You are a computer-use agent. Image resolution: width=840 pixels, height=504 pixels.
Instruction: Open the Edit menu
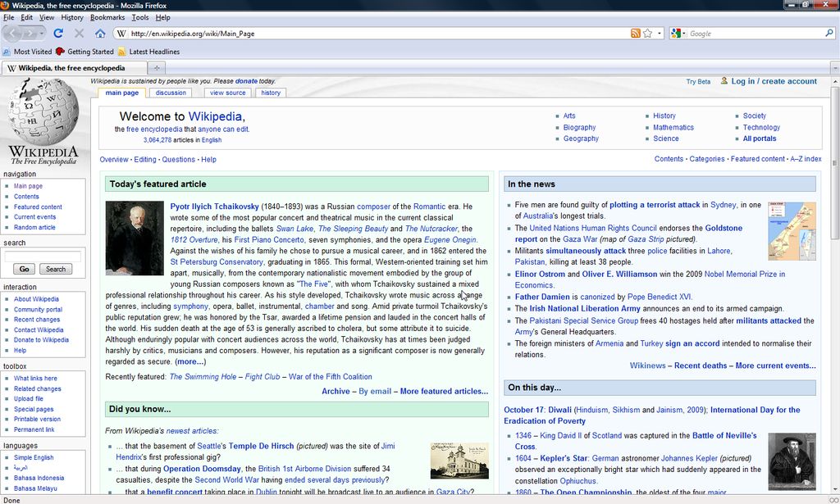click(x=27, y=17)
